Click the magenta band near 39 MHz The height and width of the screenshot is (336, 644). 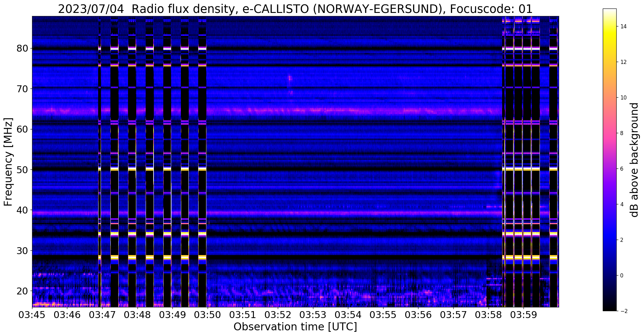click(x=295, y=213)
